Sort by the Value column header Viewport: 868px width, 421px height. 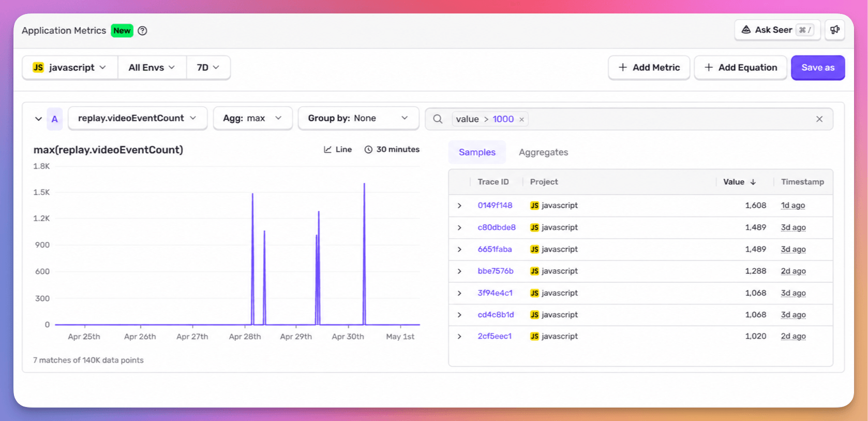739,182
